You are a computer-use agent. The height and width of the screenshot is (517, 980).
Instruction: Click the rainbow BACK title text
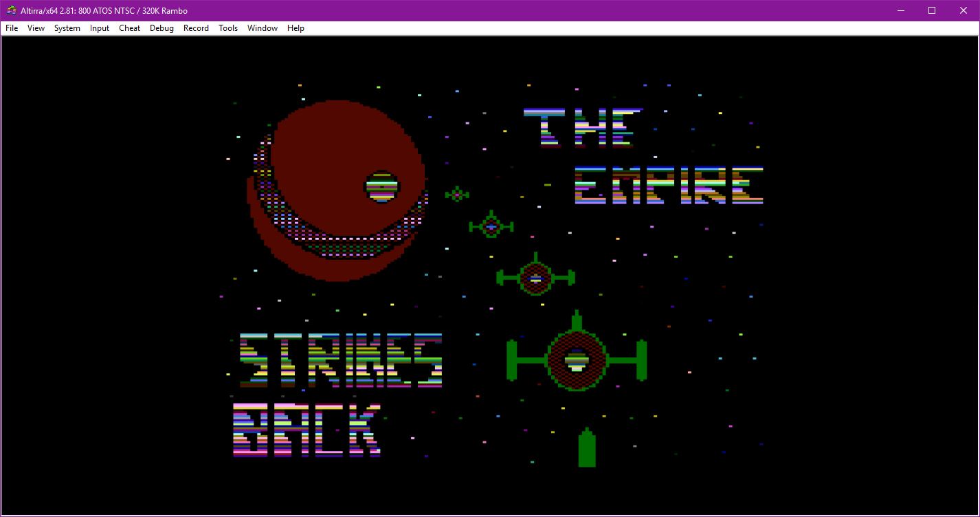307,430
